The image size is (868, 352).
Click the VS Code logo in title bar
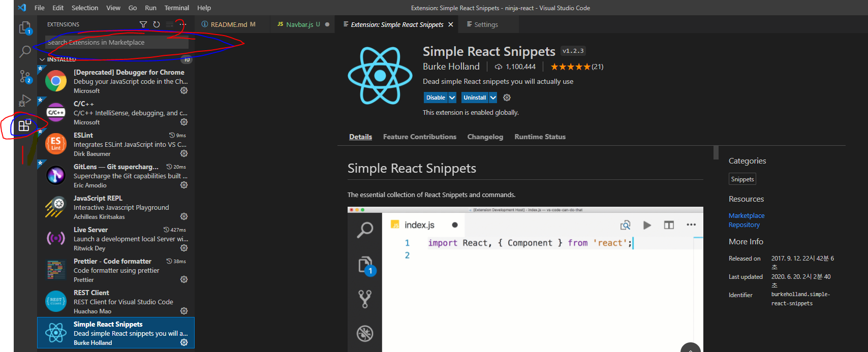click(22, 8)
